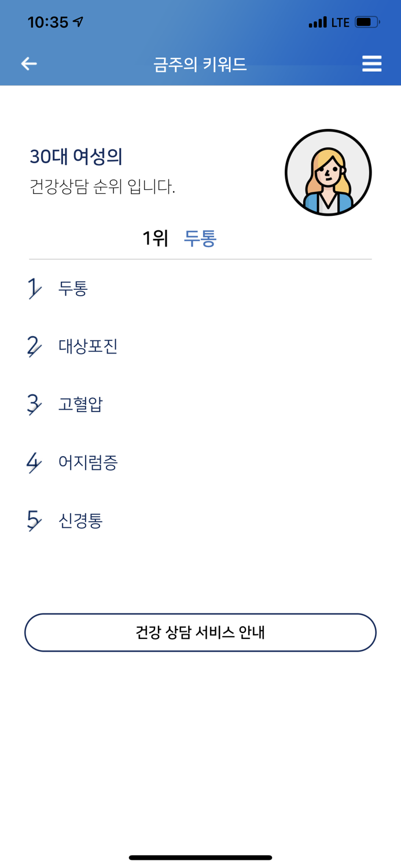Select the rank 1 number icon
The height and width of the screenshot is (868, 401).
point(34,288)
